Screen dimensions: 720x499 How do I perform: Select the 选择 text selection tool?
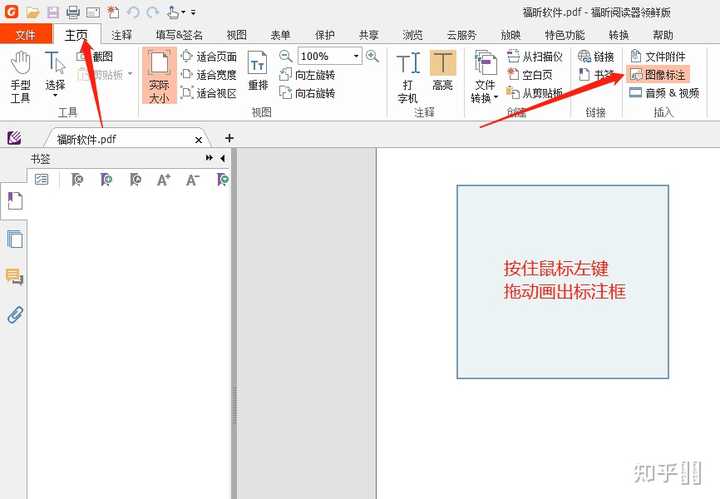pos(55,73)
